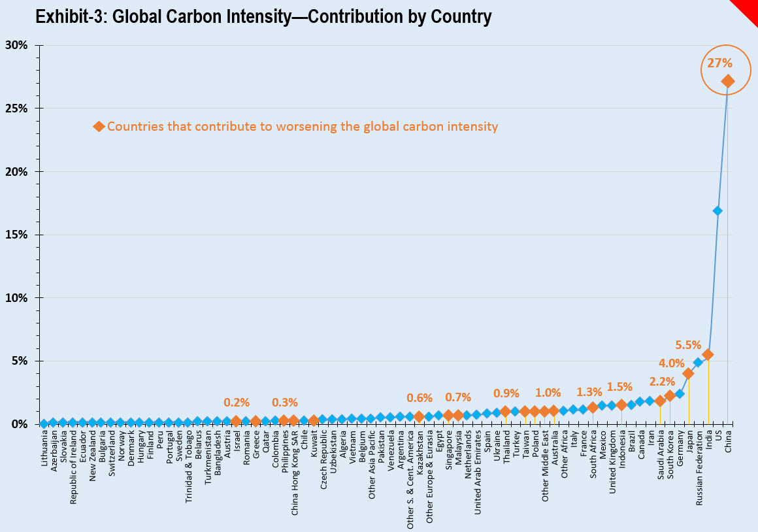Click the 'Kazakhstan' x-axis label

pos(420,453)
